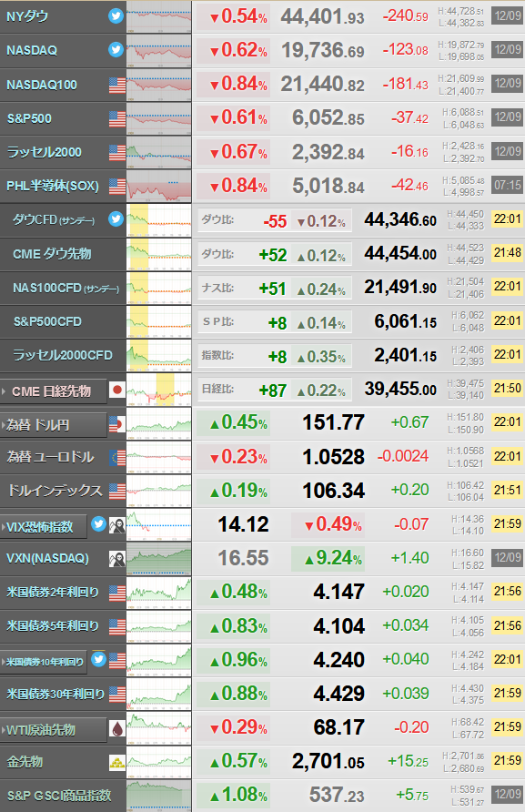This screenshot has width=525, height=812.
Task: Click the grim reaper icon for VXN(NASDAQ)
Action: coord(117,559)
